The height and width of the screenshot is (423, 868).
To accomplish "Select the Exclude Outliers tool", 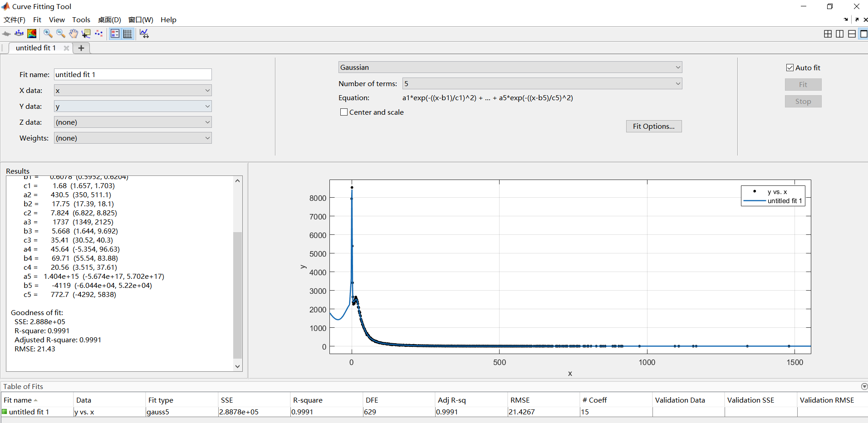I will [98, 34].
